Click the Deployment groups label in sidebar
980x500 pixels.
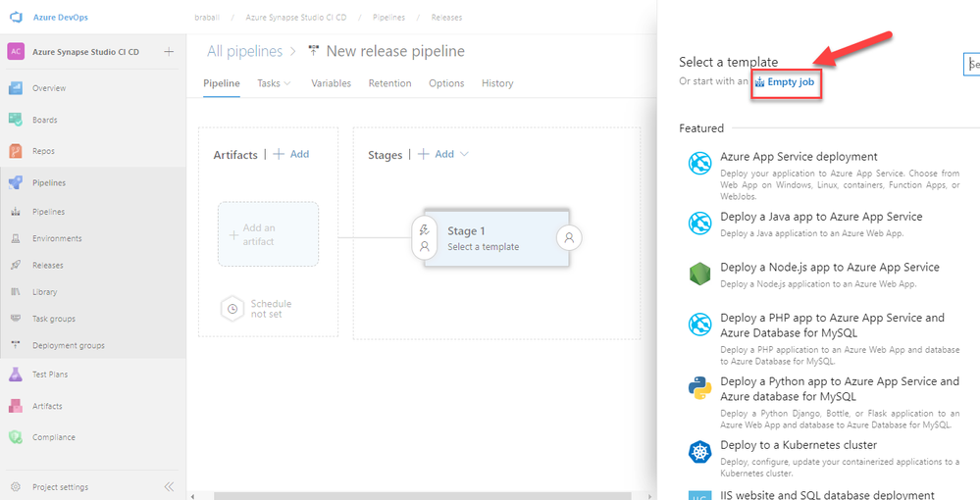[x=69, y=346]
